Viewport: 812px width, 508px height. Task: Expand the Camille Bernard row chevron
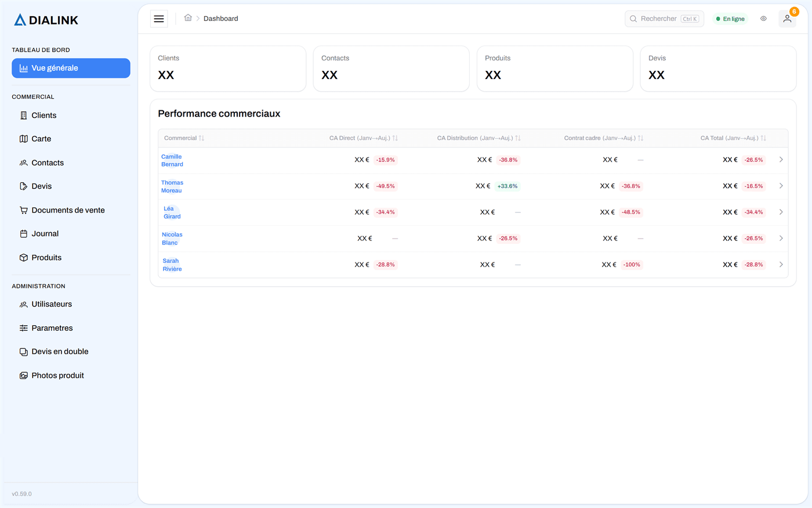pyautogui.click(x=781, y=160)
